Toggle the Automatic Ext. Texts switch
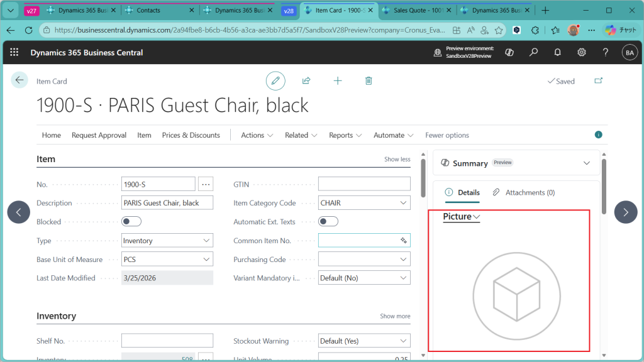 [328, 221]
